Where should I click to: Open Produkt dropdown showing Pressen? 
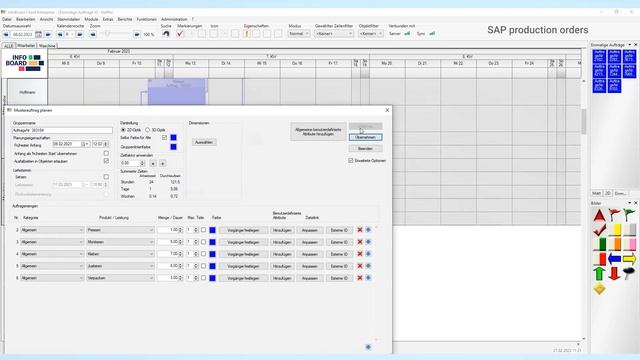pos(120,230)
